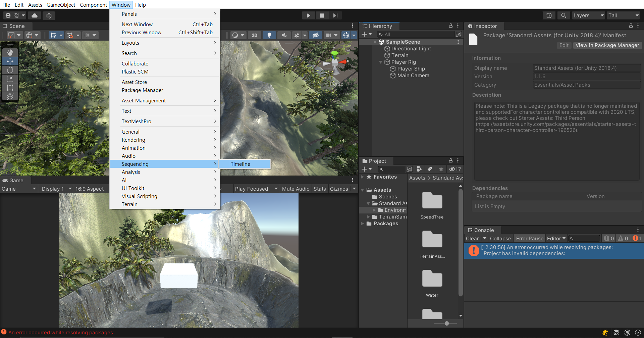Open Unity Cloud services
644x338 pixels.
(x=35, y=15)
